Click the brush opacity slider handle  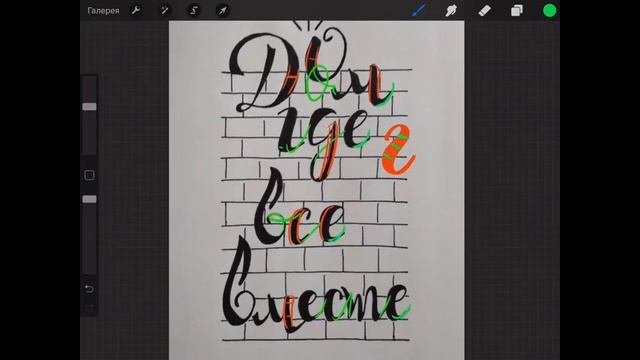coord(89,199)
